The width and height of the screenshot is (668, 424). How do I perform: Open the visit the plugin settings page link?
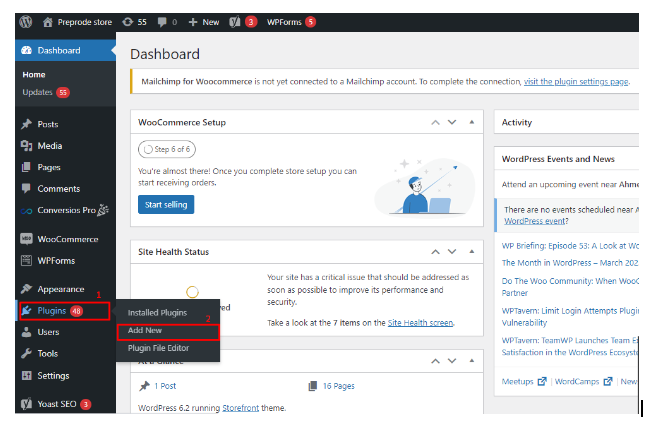(x=576, y=81)
